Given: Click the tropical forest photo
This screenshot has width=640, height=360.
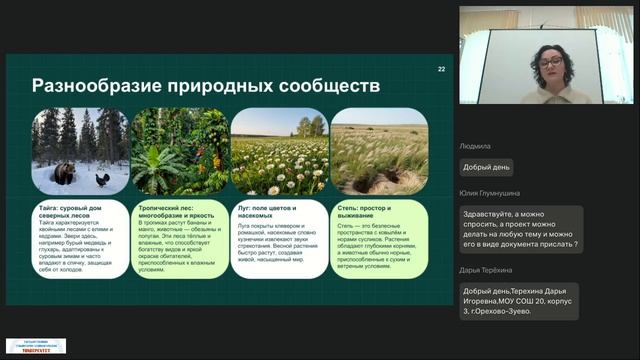Looking at the screenshot, I should pos(180,151).
